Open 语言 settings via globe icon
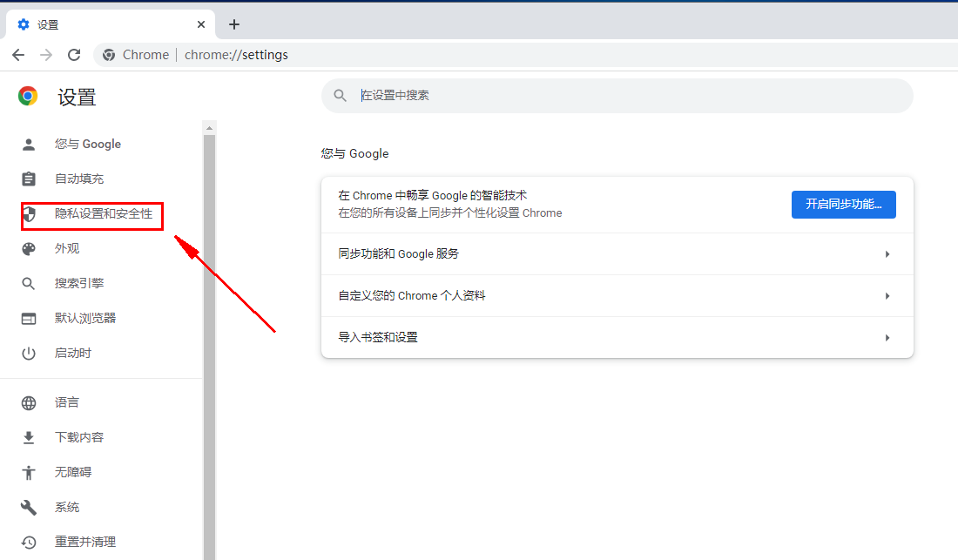 pos(29,401)
